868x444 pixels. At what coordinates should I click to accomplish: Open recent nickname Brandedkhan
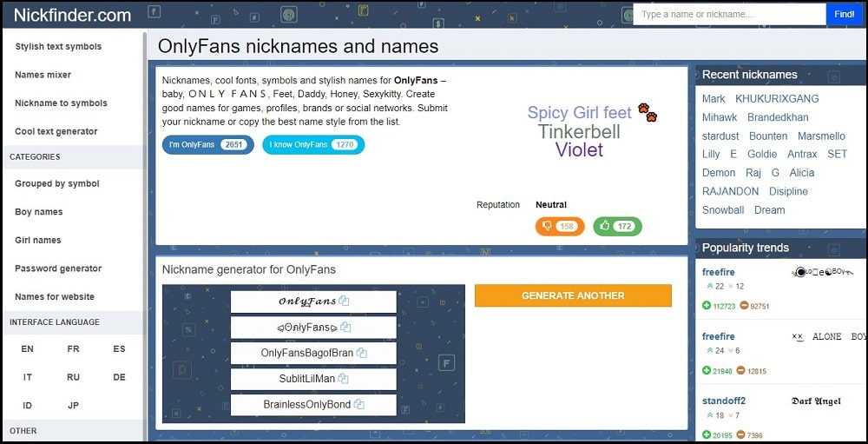(778, 117)
